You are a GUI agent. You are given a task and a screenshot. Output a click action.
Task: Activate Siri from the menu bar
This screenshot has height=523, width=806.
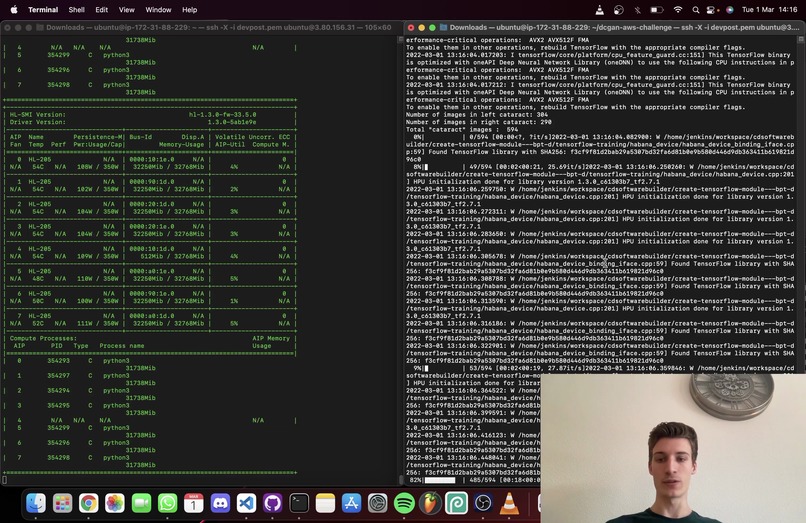729,10
